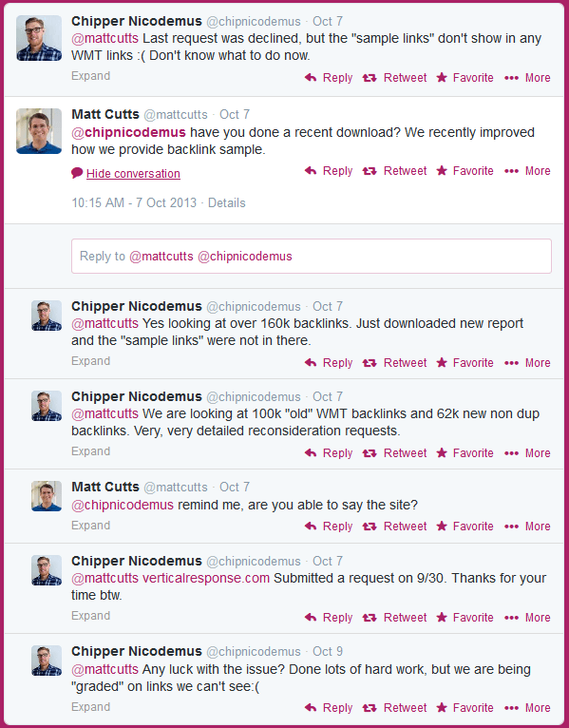Favorite star on the Oct 9 tweet
The width and height of the screenshot is (569, 728).
pos(442,708)
